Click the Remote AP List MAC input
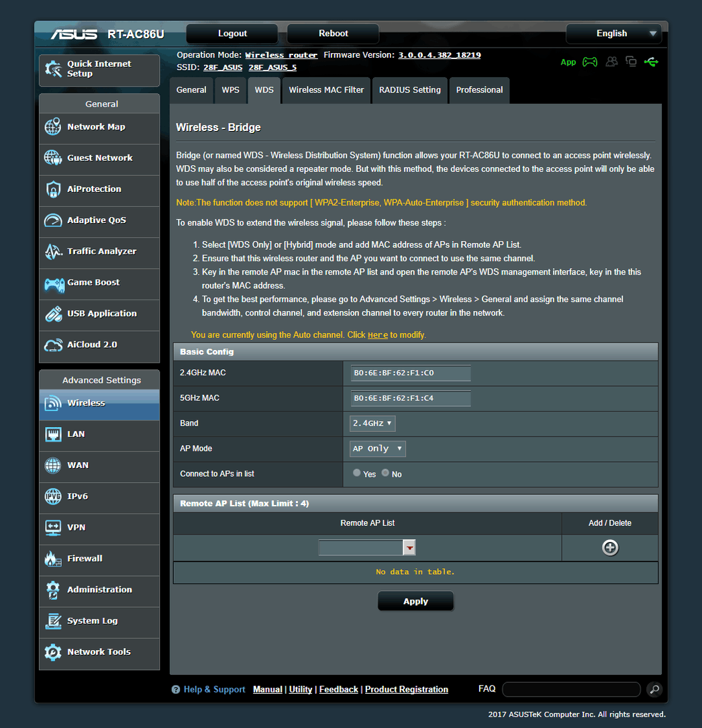The image size is (702, 728). pyautogui.click(x=361, y=548)
